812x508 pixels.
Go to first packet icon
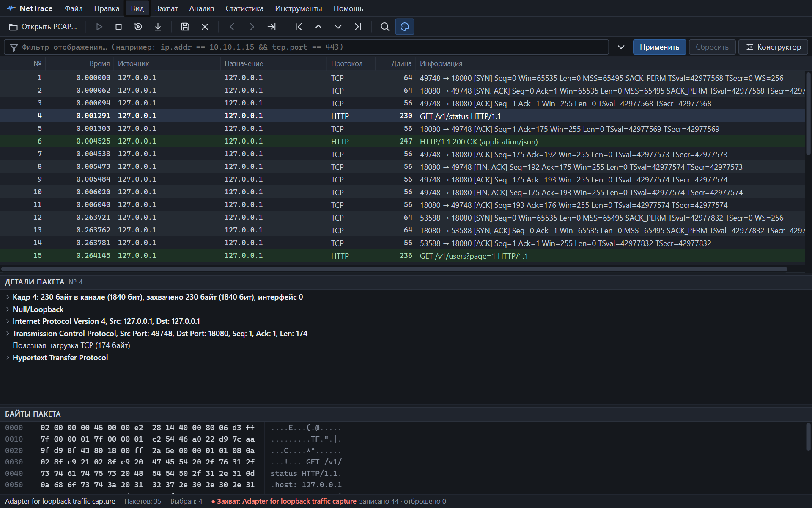(x=299, y=27)
